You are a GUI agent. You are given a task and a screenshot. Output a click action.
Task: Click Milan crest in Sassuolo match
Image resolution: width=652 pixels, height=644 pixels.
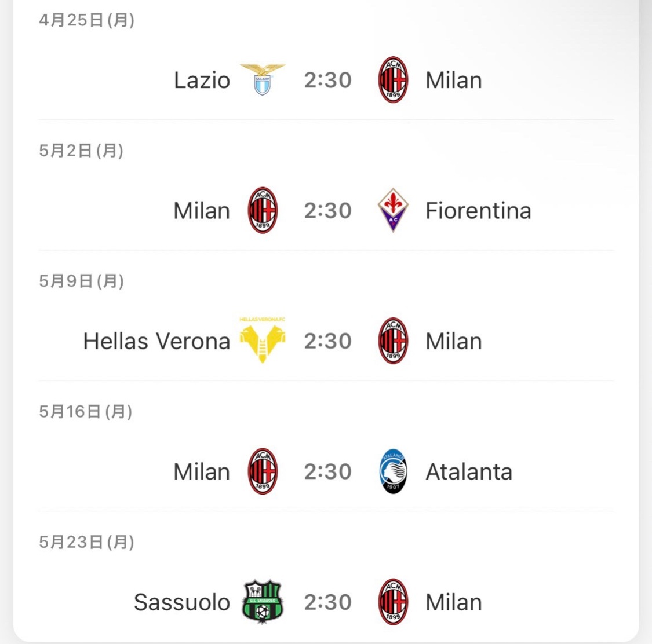393,602
